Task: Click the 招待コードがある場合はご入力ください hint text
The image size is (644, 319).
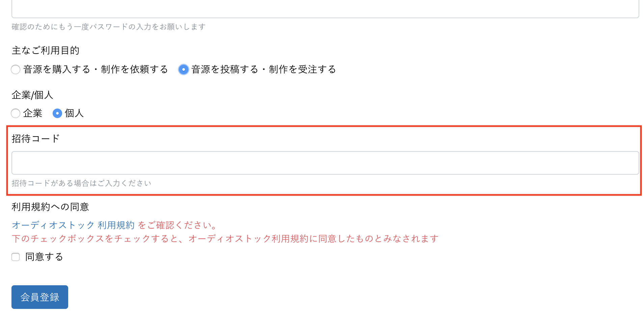Action: pos(81,183)
